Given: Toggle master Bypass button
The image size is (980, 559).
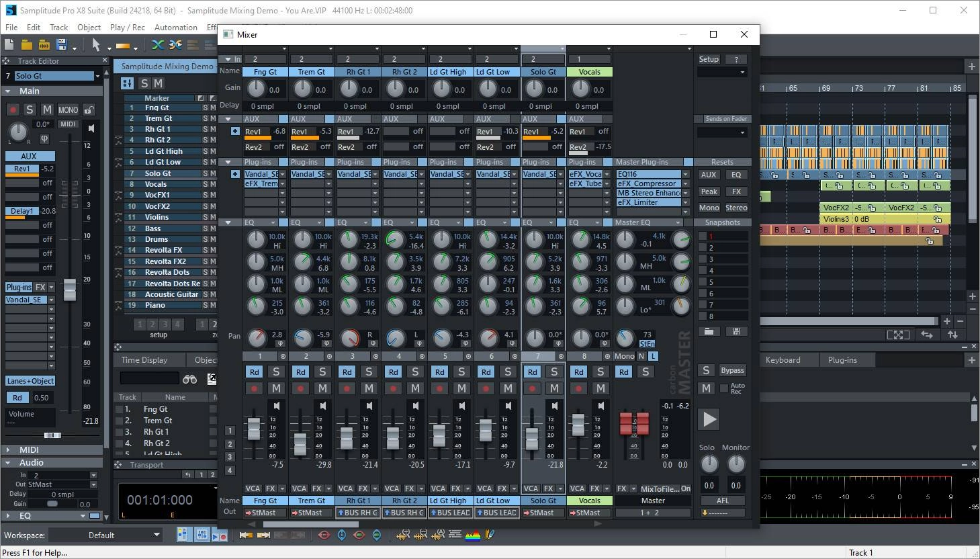Looking at the screenshot, I should click(732, 370).
